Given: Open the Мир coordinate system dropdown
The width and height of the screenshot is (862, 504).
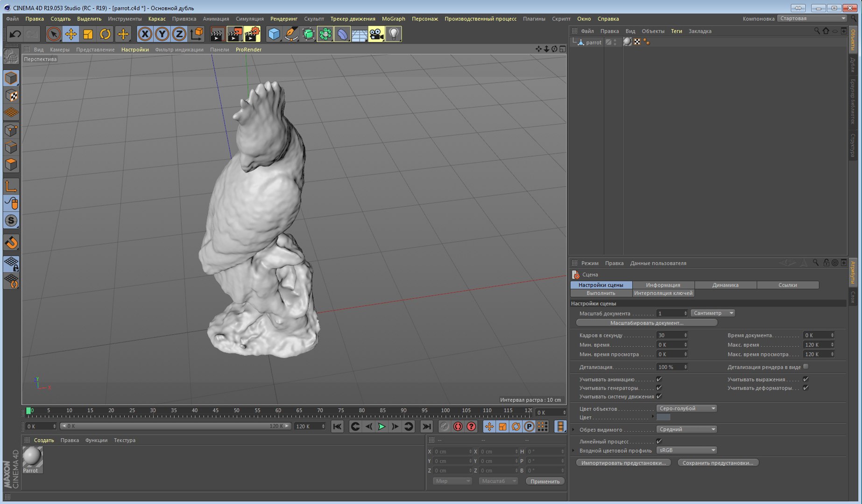Looking at the screenshot, I should pos(452,481).
